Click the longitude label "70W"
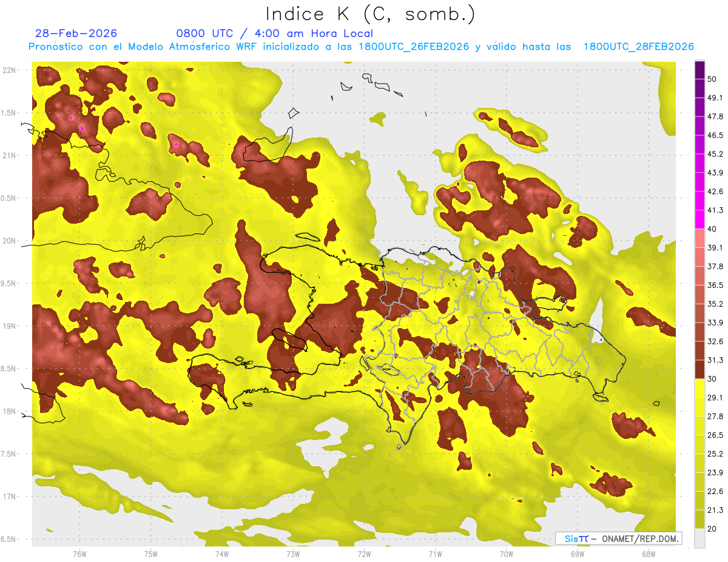Screen dimensions: 728x562 (507, 554)
